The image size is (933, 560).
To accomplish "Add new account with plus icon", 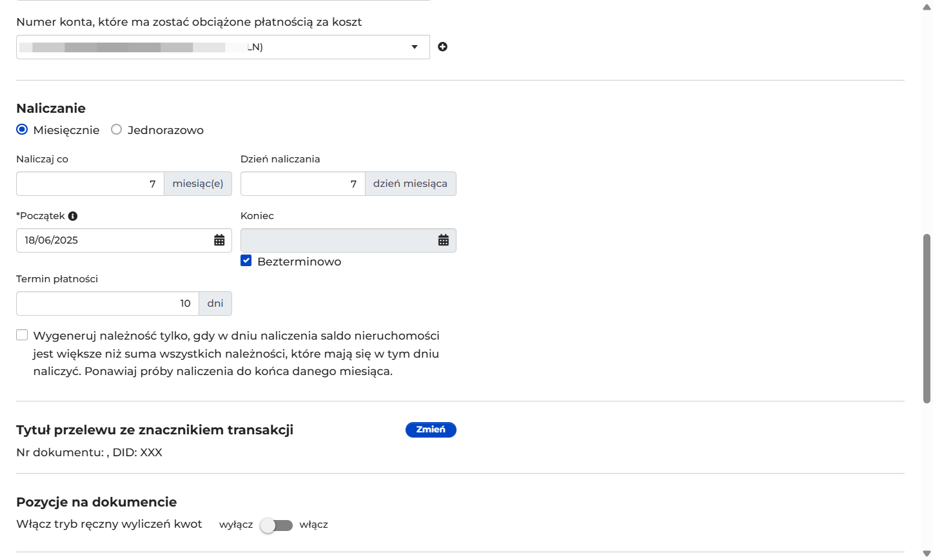I will (x=442, y=46).
